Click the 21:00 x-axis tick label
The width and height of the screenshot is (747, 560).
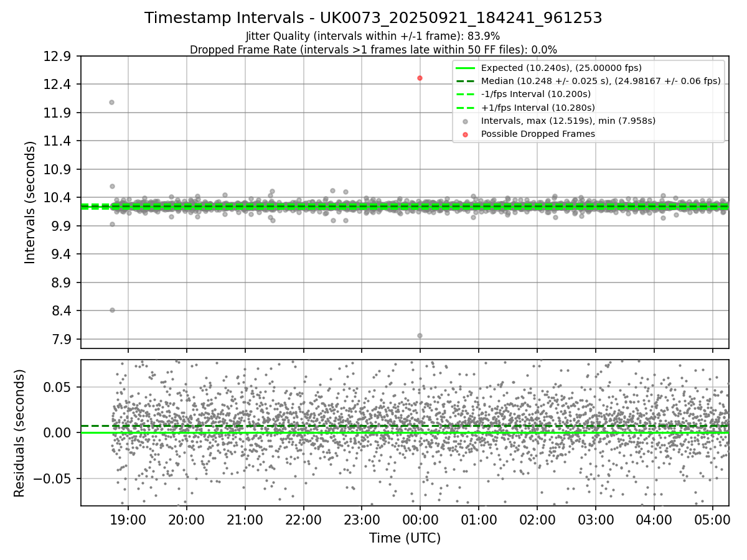coord(245,520)
